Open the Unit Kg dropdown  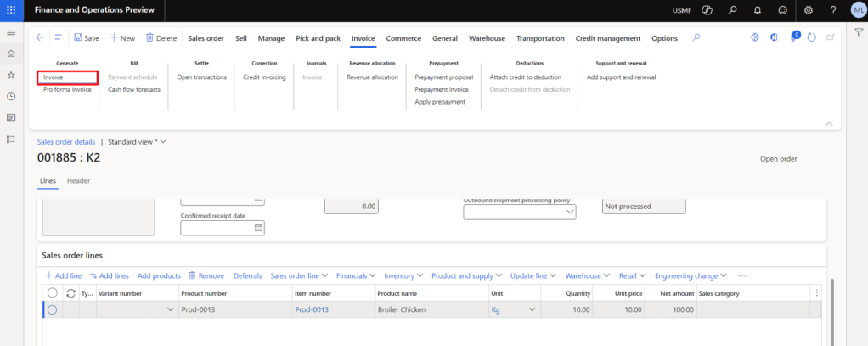coord(533,310)
